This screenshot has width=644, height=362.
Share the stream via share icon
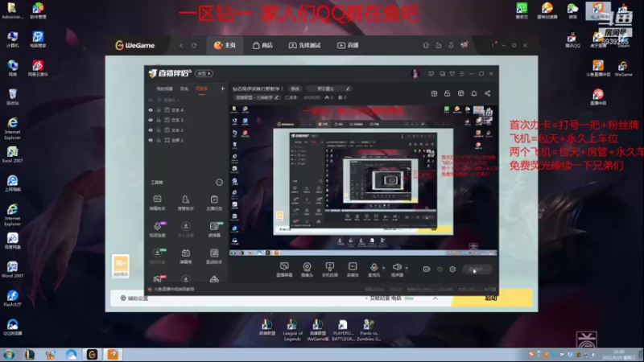488,93
